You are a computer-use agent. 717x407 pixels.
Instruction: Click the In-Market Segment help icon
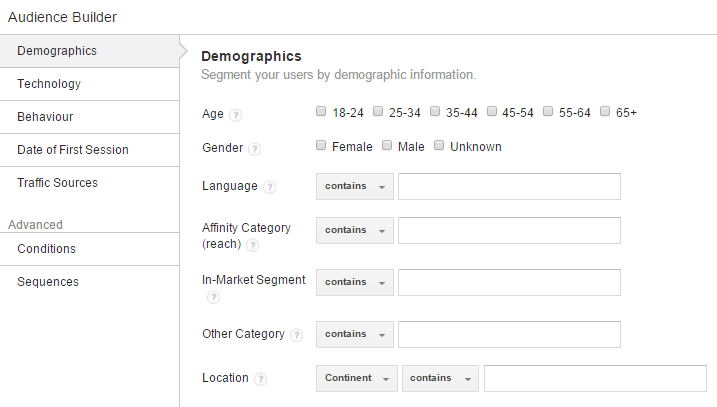214,298
